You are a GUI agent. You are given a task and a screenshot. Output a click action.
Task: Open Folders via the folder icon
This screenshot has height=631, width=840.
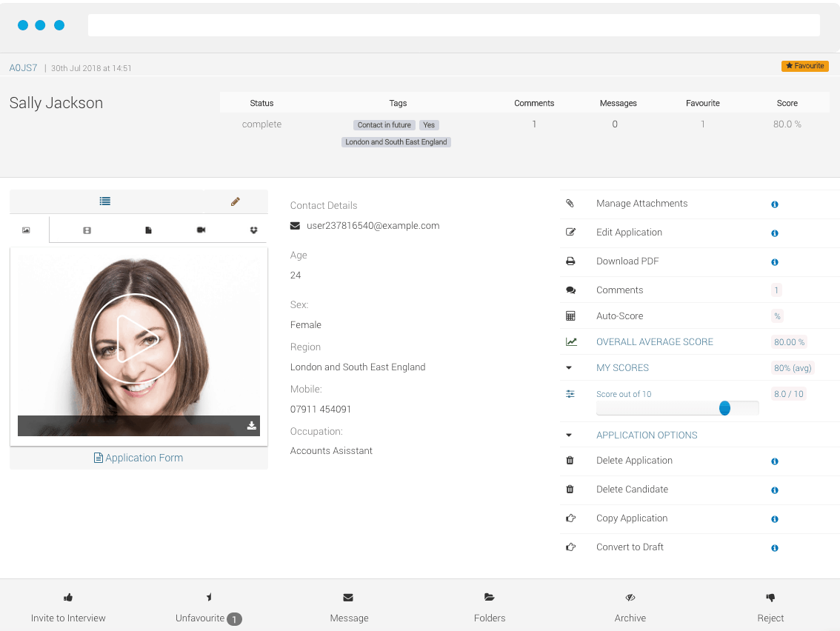489,597
